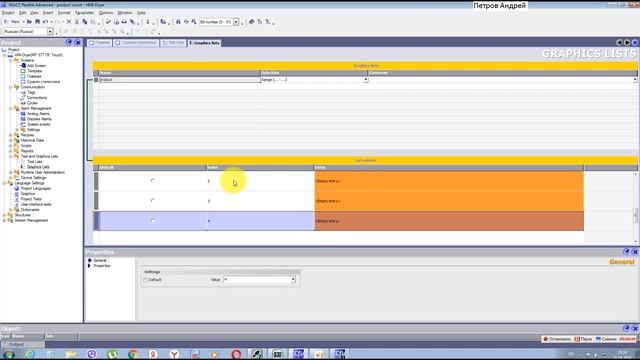Open Project Languages in tree

[x=36, y=188]
